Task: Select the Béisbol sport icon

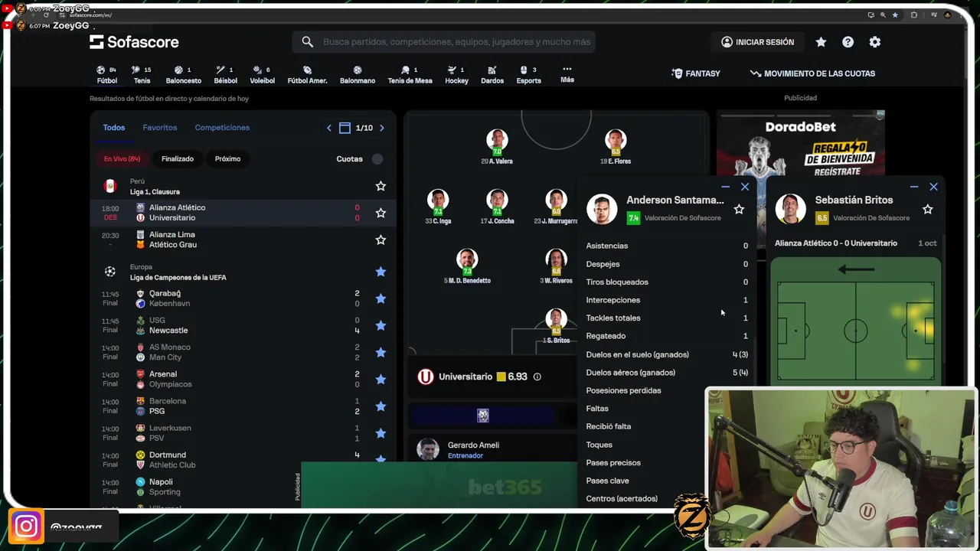Action: pos(225,74)
